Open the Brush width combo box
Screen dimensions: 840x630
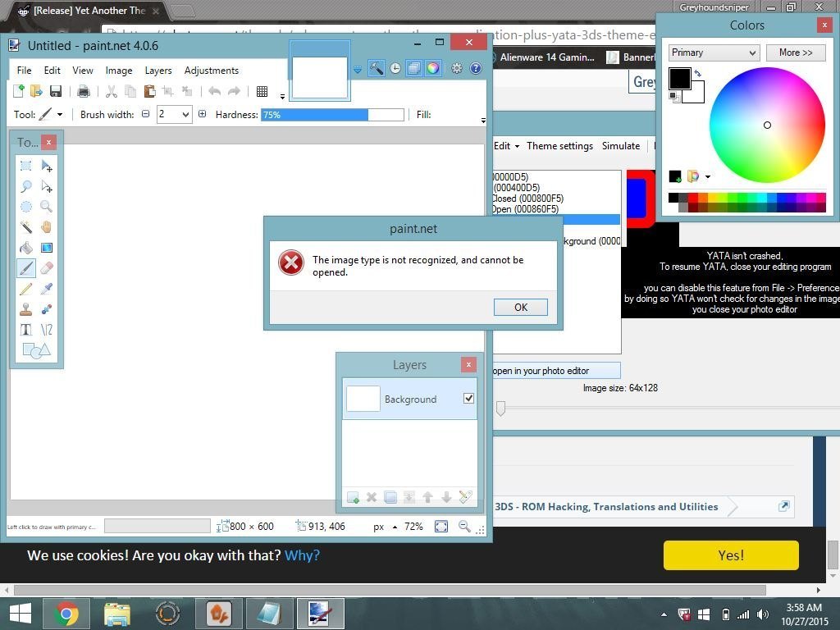[174, 115]
